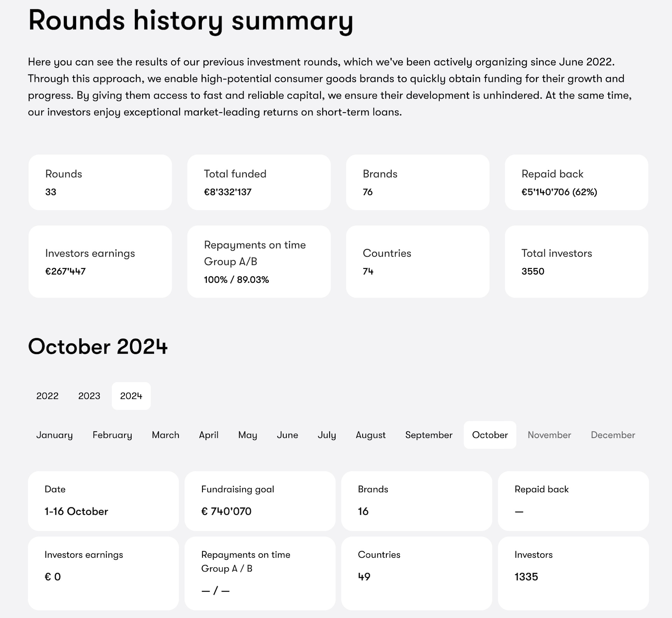The width and height of the screenshot is (672, 618).
Task: Select the 2022 year tab
Action: tap(47, 396)
